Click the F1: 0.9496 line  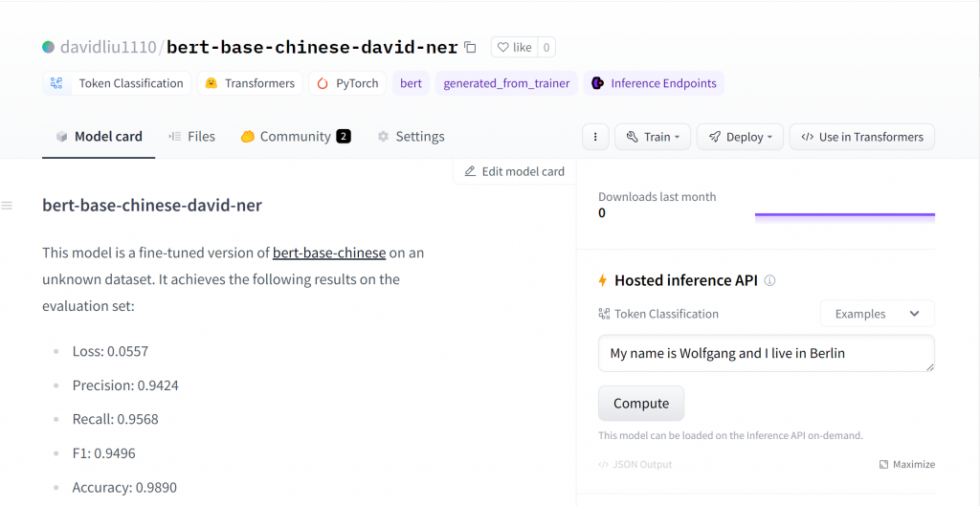[x=103, y=452]
